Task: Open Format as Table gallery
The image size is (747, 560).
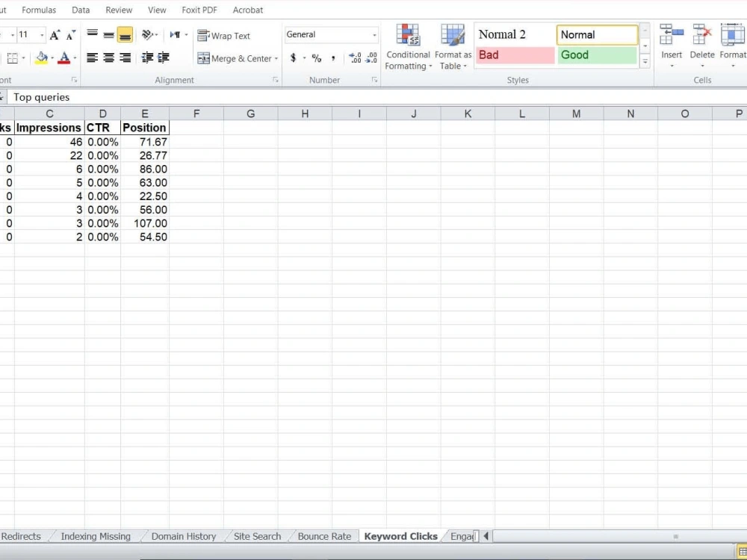Action: coord(453,47)
